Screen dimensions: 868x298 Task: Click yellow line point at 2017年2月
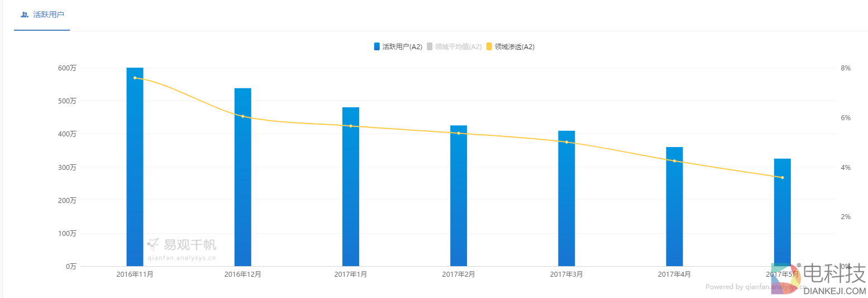[459, 133]
